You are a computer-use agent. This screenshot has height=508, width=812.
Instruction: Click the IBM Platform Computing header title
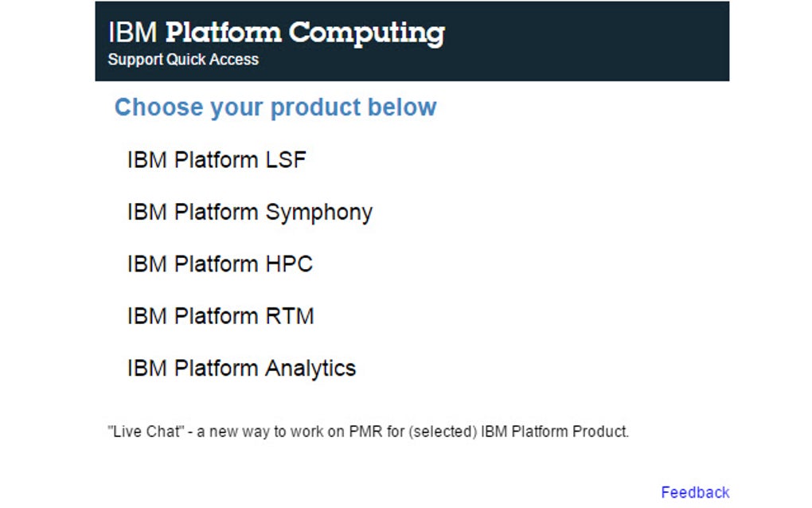pos(275,33)
